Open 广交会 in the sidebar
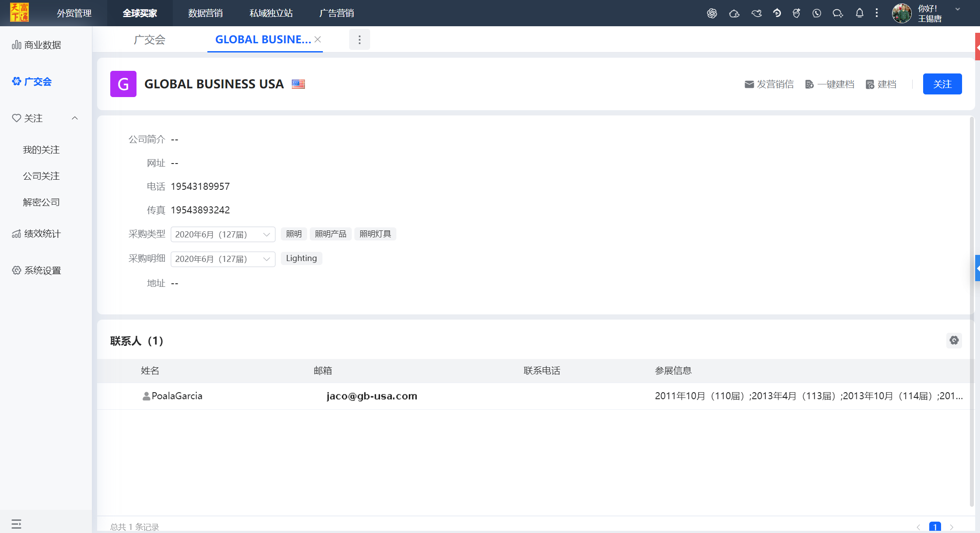Screen dimensions: 980x533 [x=38, y=82]
